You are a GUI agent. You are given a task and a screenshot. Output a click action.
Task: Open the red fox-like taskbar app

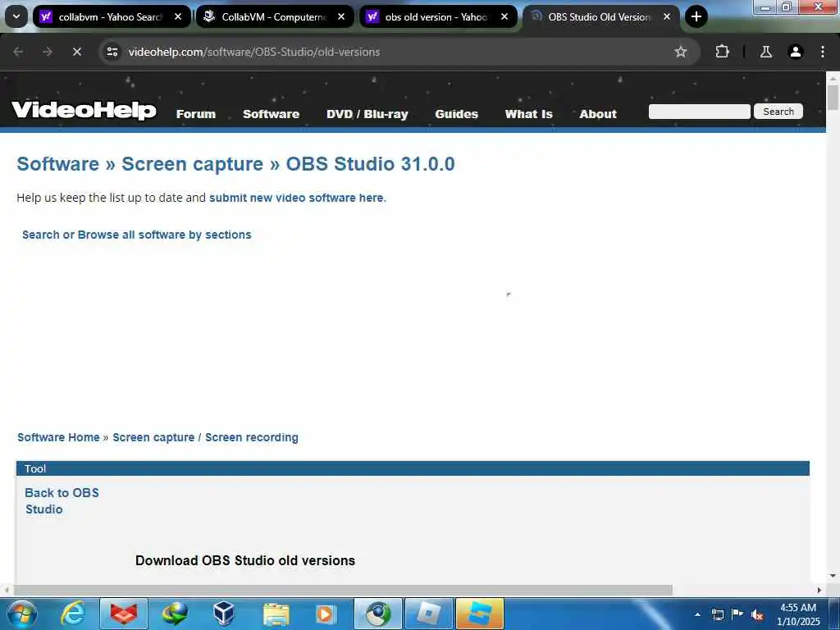coord(124,614)
